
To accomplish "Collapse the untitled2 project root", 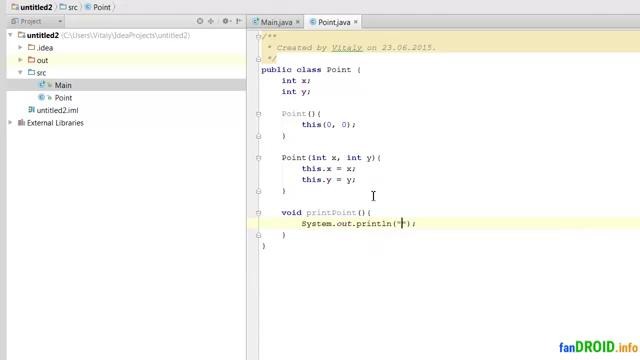I will pyautogui.click(x=11, y=35).
